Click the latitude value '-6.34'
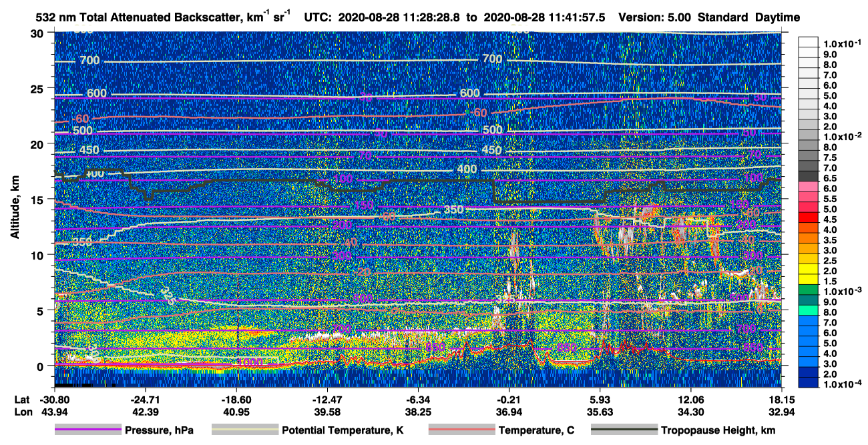This screenshot has width=868, height=445. tap(417, 399)
